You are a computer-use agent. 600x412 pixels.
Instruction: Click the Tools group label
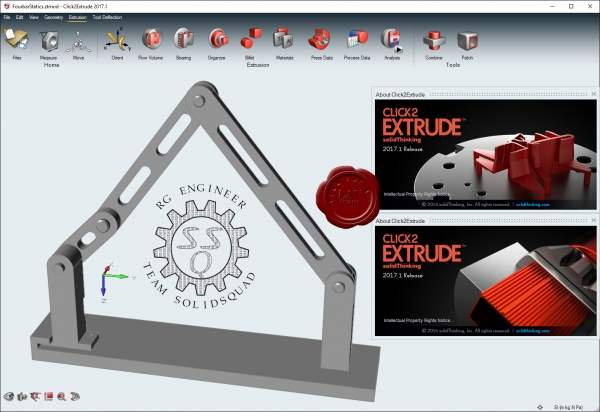tap(453, 65)
